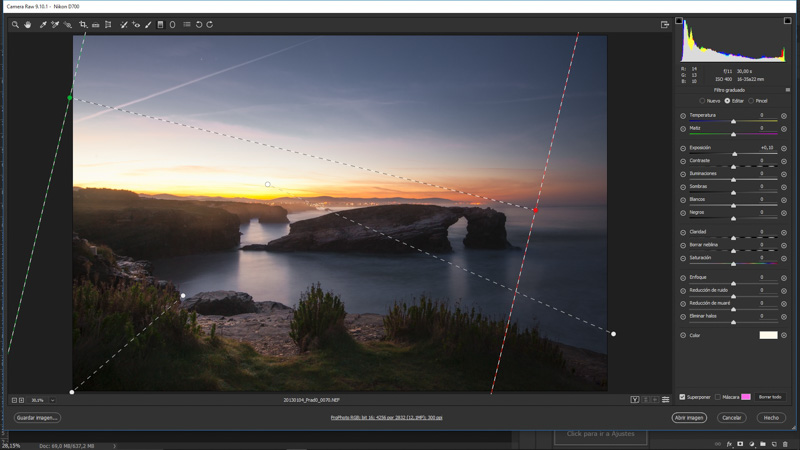Delete layer trash icon in Photoshop
The height and width of the screenshot is (450, 800).
tap(785, 444)
